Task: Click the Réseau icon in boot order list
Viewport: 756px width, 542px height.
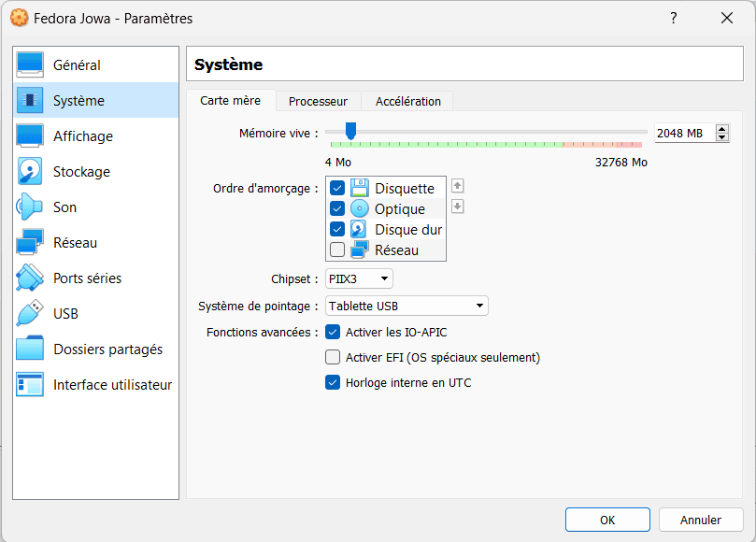Action: [x=360, y=250]
